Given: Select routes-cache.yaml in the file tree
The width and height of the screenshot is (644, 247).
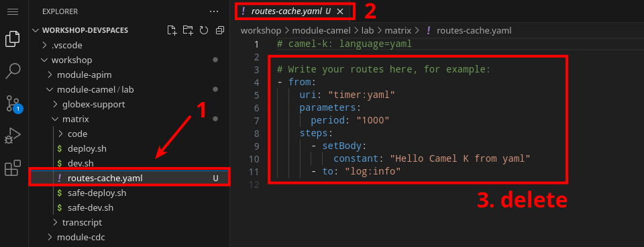Looking at the screenshot, I should [x=129, y=178].
